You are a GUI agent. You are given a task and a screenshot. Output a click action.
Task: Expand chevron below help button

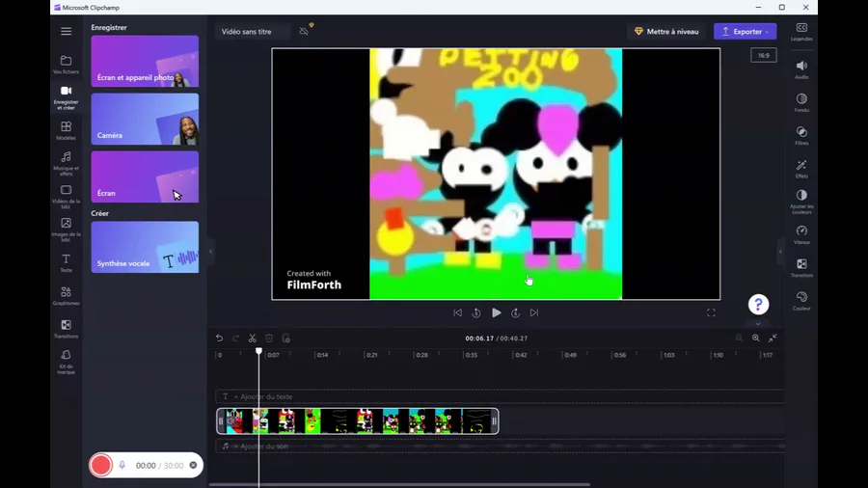758,324
